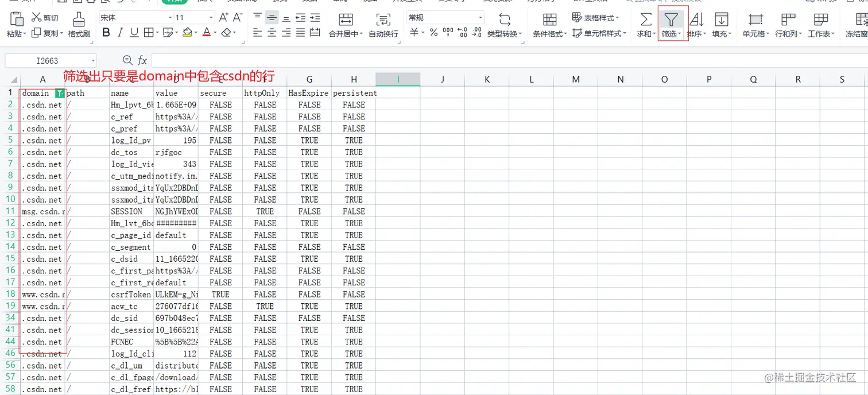This screenshot has width=868, height=395.
Task: Decrease font size with smaller A
Action: click(238, 18)
